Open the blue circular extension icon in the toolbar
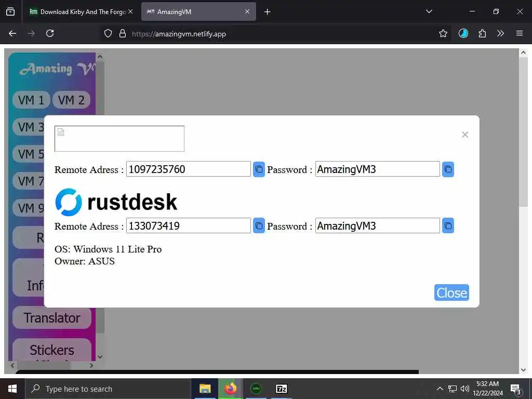 pyautogui.click(x=463, y=33)
